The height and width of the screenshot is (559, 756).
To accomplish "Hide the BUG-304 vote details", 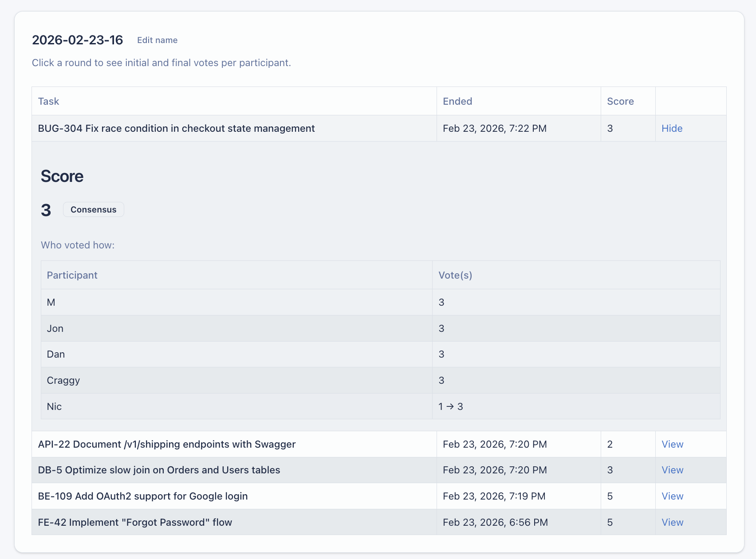I will (672, 128).
